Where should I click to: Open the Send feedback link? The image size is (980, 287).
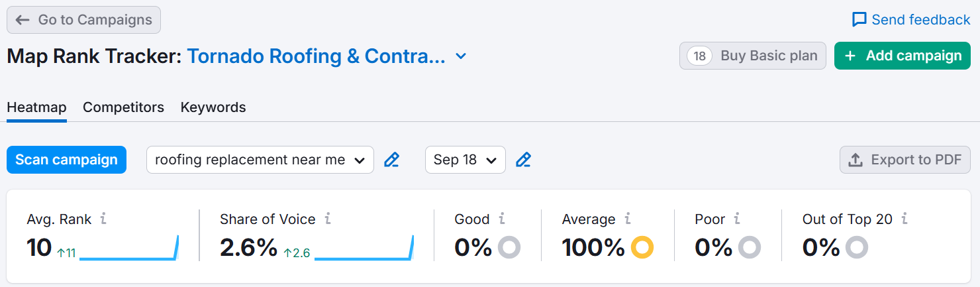tap(911, 20)
